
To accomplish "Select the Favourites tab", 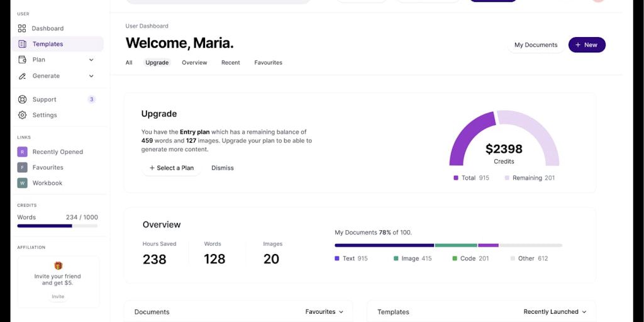I will click(x=268, y=63).
